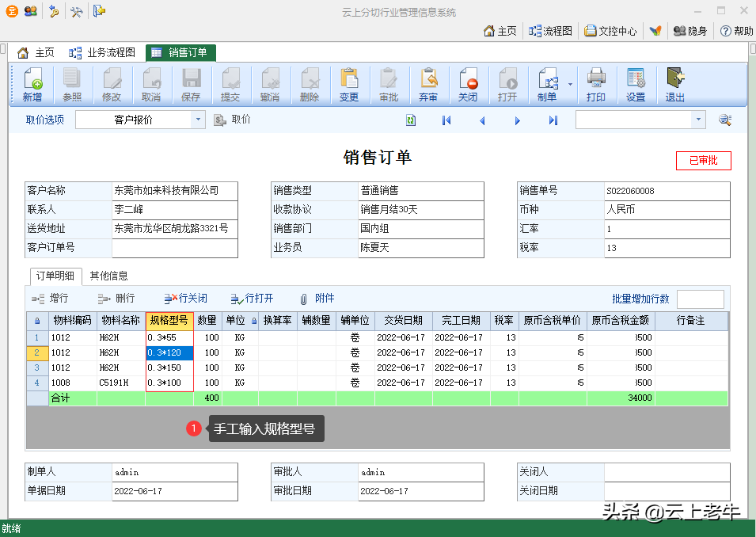The image size is (756, 537).
Task: Open 文控中心 in the top menu
Action: tap(610, 31)
